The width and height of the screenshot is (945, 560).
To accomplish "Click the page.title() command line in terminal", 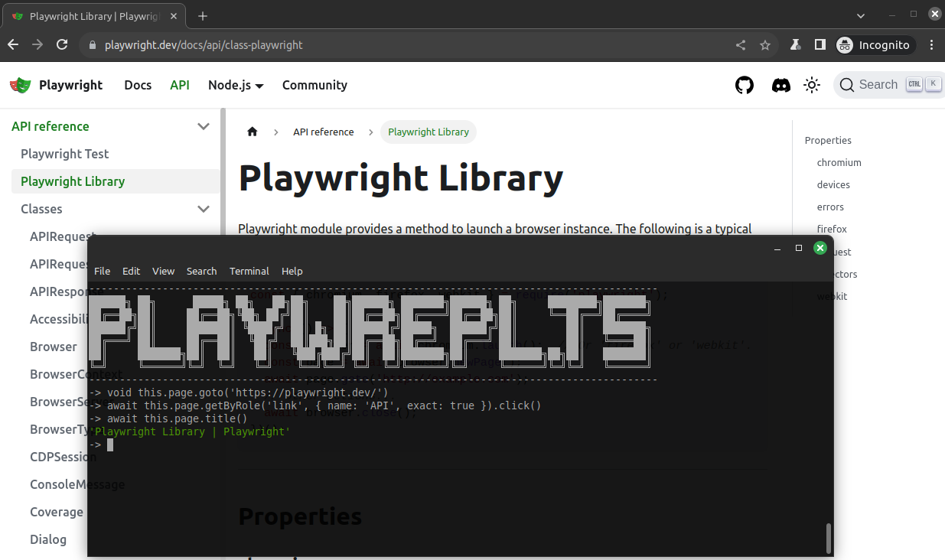I will [x=168, y=418].
